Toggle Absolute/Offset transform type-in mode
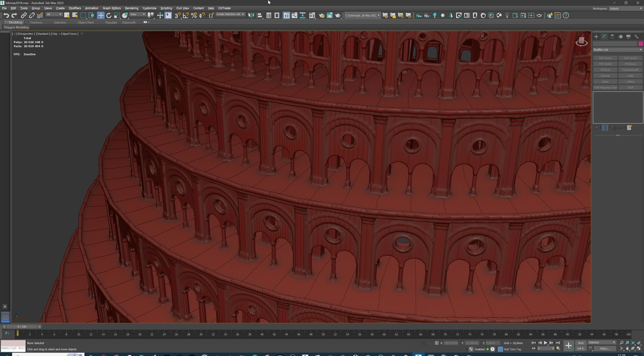Viewport: 644px width, 356px height. (x=437, y=343)
